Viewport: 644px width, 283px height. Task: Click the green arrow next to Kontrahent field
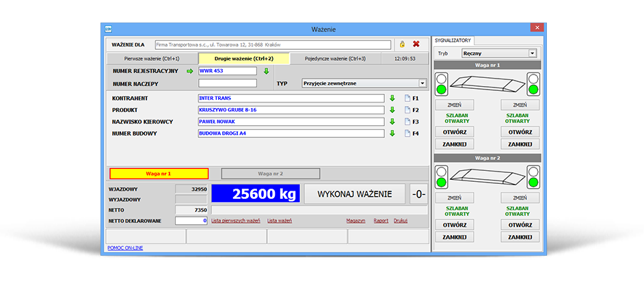click(x=392, y=98)
